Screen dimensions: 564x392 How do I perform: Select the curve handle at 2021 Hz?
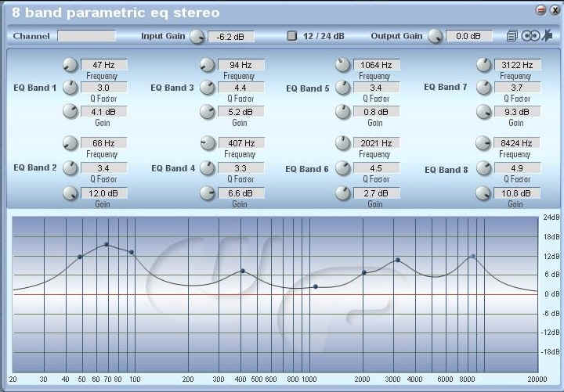click(x=364, y=273)
